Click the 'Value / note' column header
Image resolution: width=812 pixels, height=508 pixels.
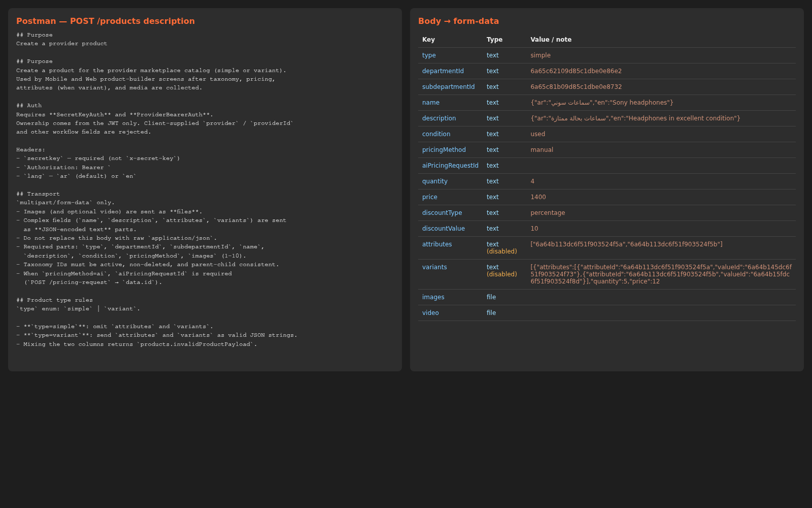pos(551,40)
